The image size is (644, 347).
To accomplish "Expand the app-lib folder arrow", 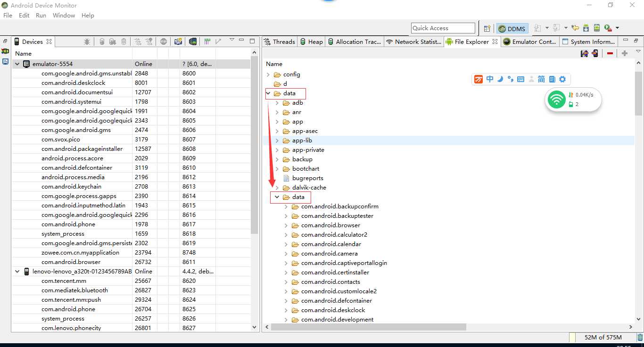I will tap(277, 140).
